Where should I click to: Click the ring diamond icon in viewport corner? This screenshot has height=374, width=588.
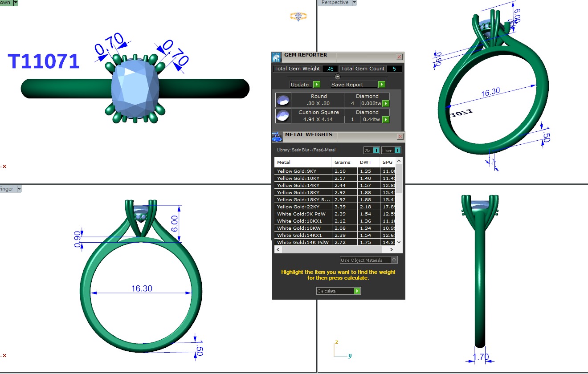[x=298, y=16]
